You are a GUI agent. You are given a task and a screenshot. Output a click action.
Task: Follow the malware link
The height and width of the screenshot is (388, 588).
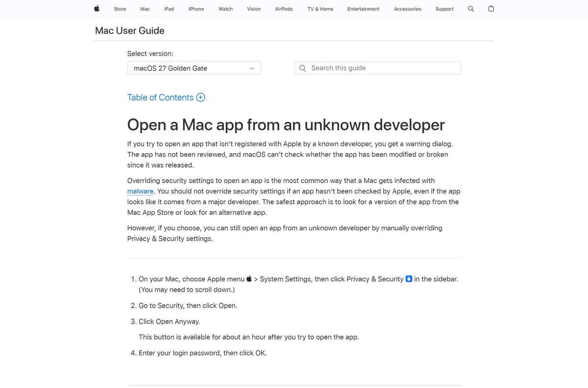coord(140,191)
